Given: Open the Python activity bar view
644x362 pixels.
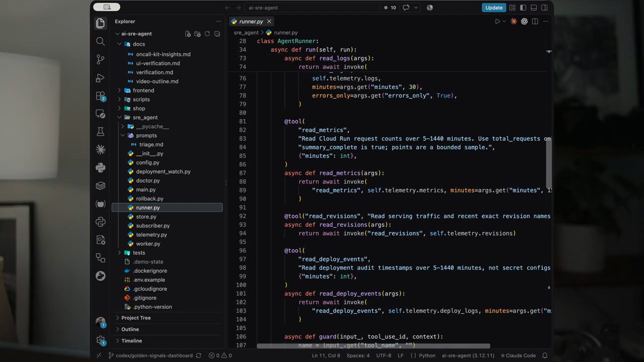Looking at the screenshot, I should [x=101, y=167].
